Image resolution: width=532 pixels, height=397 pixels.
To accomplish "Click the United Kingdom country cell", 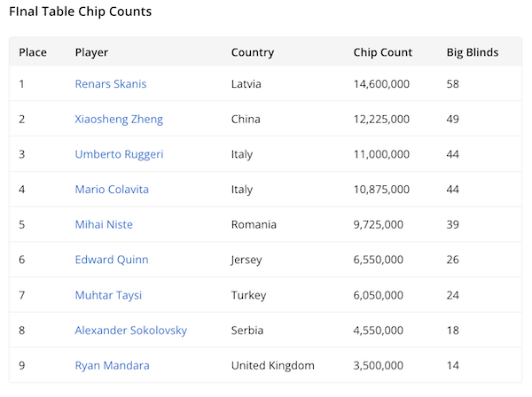I will pyautogui.click(x=273, y=365).
